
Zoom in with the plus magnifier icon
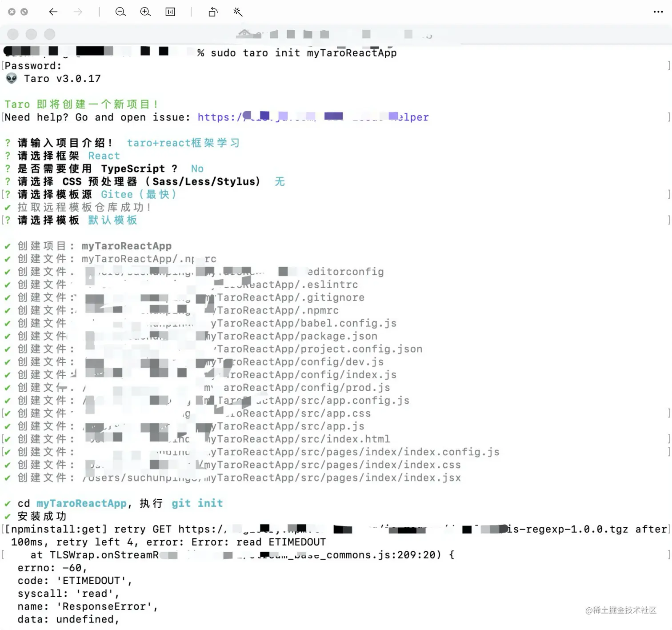coord(145,12)
